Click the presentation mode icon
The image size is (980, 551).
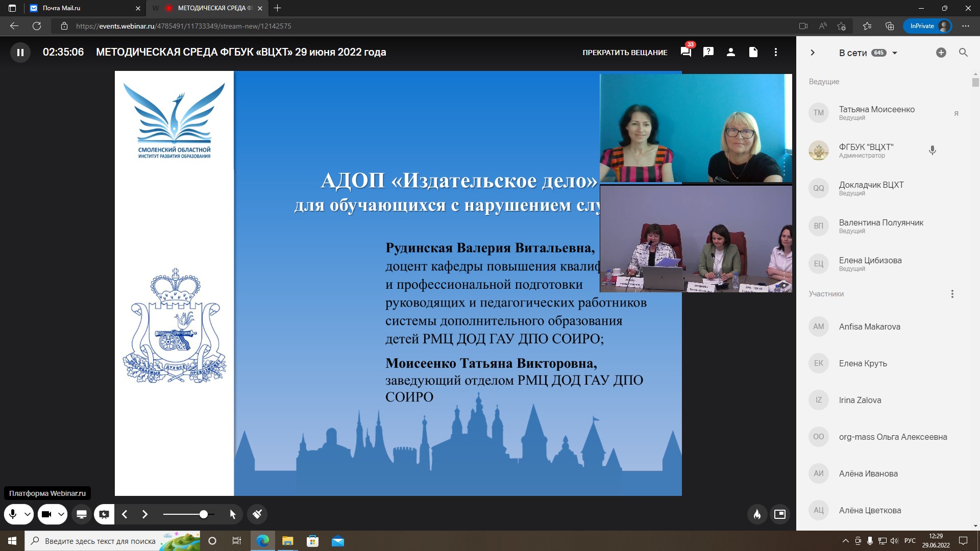tap(104, 514)
